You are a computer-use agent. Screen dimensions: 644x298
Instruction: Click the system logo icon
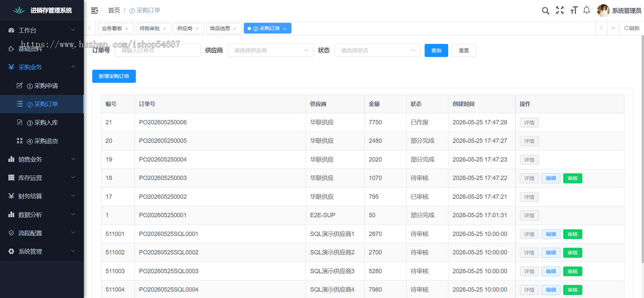pos(19,10)
